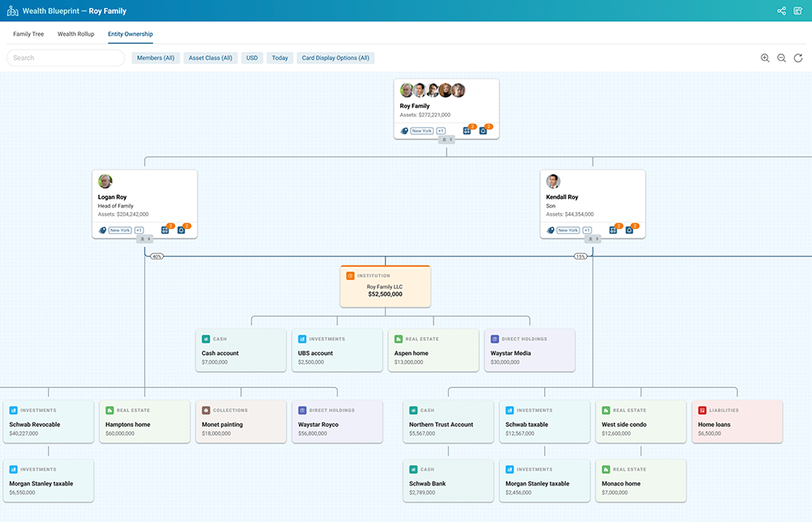Click the tag icon on Kendall Roy card

point(551,231)
